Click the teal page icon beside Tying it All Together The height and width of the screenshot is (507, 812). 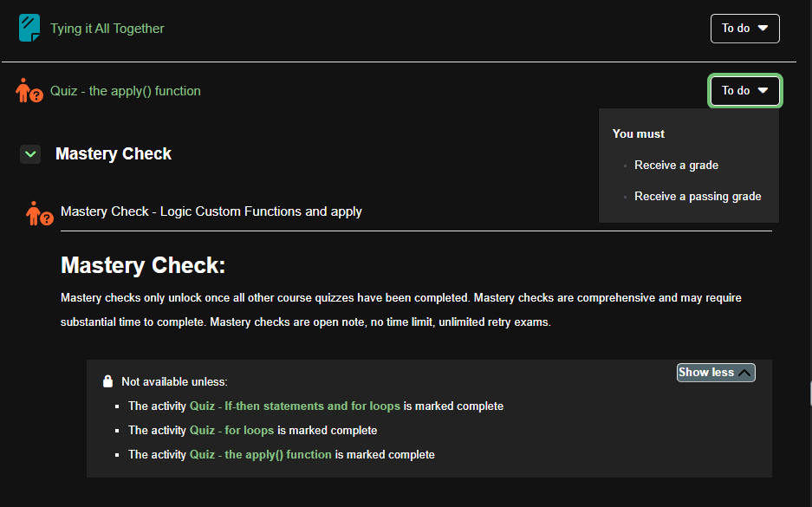point(29,29)
